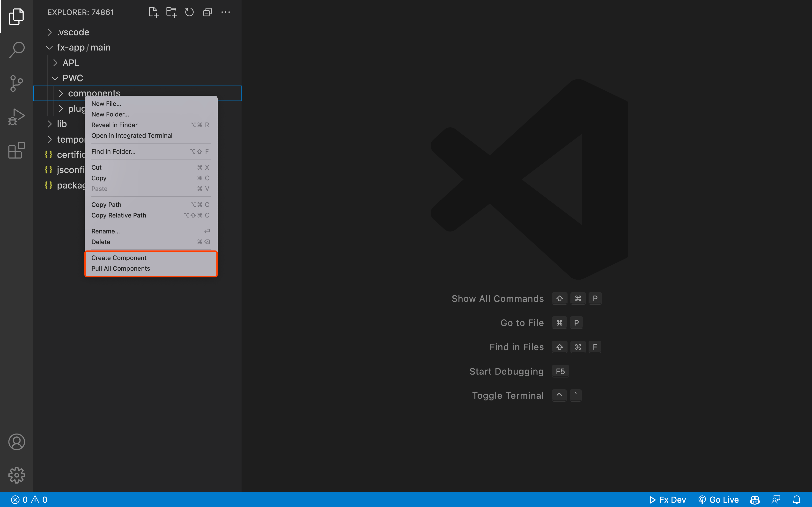Click the EXPLORER: 74861 title
The width and height of the screenshot is (812, 507).
pyautogui.click(x=81, y=12)
